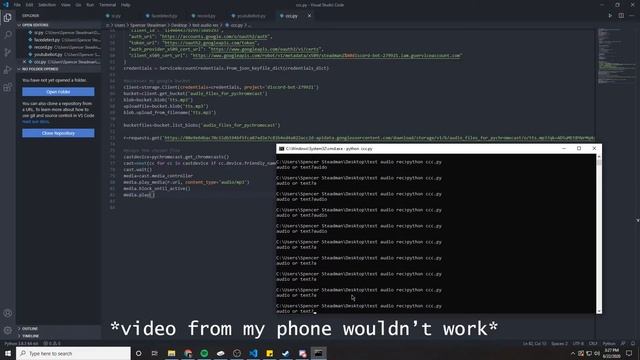Screen dimensions: 640x360
Task: Open the Accounts menu in activity bar
Action: (x=8, y=313)
